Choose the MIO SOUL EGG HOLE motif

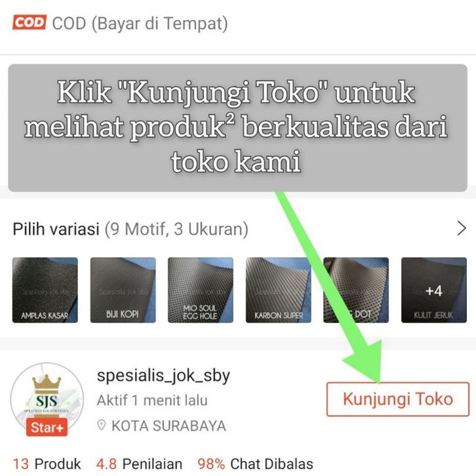(x=201, y=290)
